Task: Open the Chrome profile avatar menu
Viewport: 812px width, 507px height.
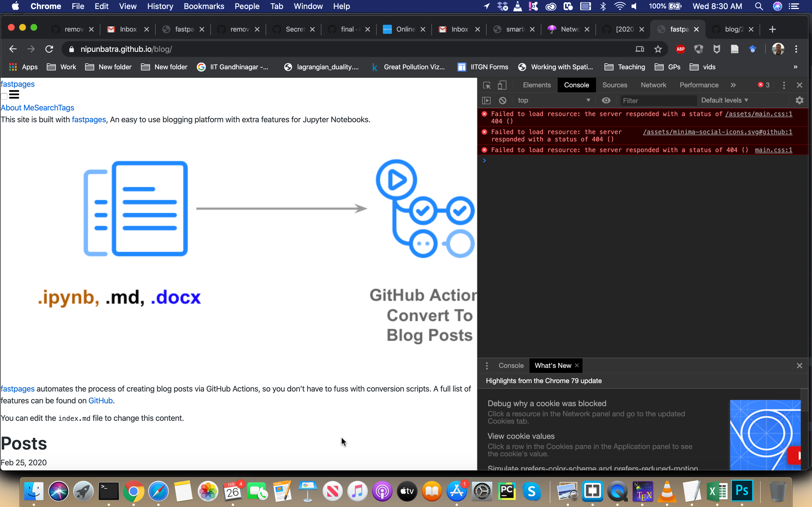Action: coord(778,49)
